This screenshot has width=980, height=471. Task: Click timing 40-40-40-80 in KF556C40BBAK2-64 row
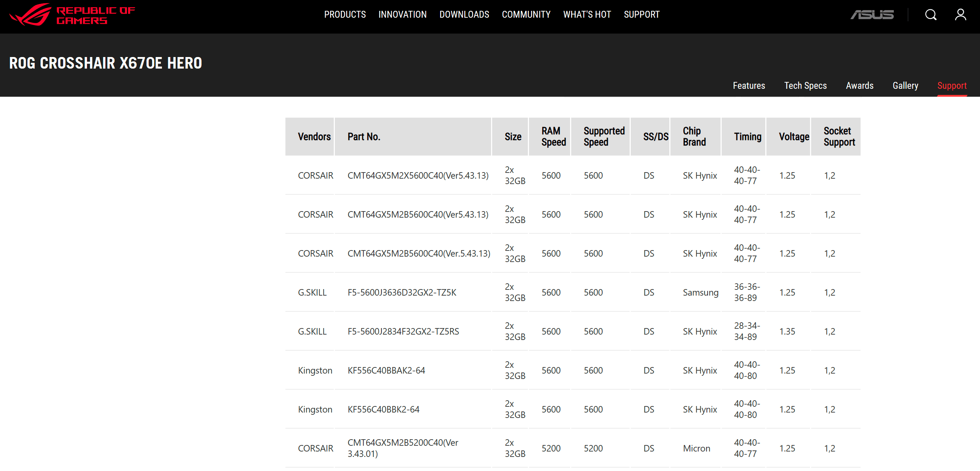747,371
